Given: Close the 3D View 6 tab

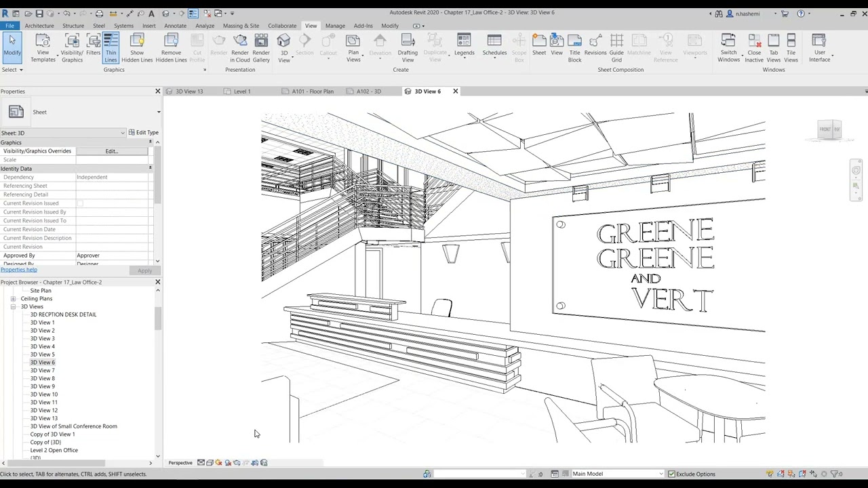Looking at the screenshot, I should click(455, 91).
